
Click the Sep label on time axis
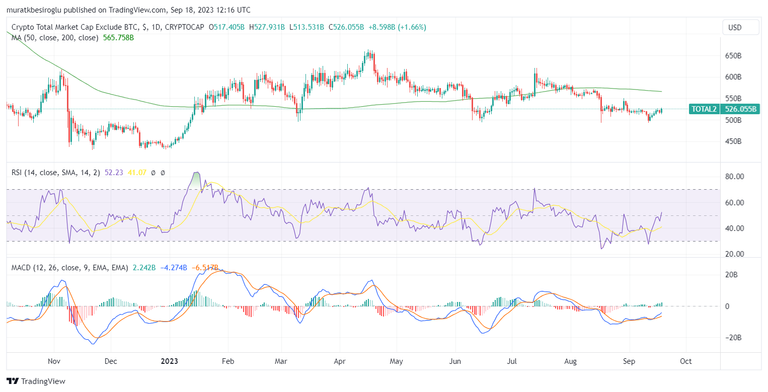tap(629, 362)
